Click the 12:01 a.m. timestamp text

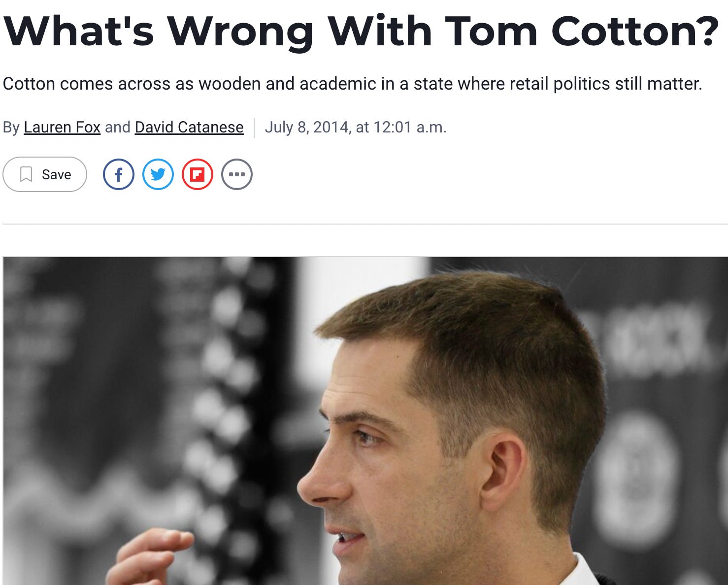point(410,127)
